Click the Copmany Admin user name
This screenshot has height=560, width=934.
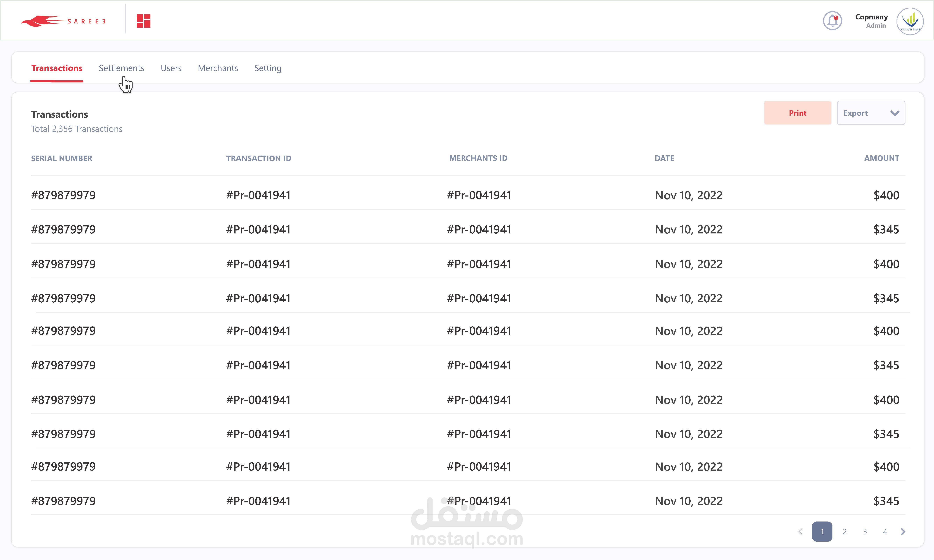871,21
